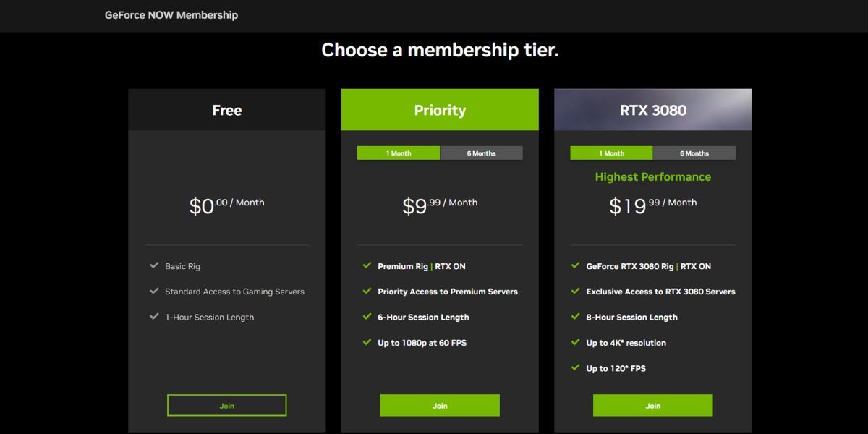The width and height of the screenshot is (868, 434).
Task: Click the checkmark next to Premium Rig | RTX ON
Action: point(367,266)
